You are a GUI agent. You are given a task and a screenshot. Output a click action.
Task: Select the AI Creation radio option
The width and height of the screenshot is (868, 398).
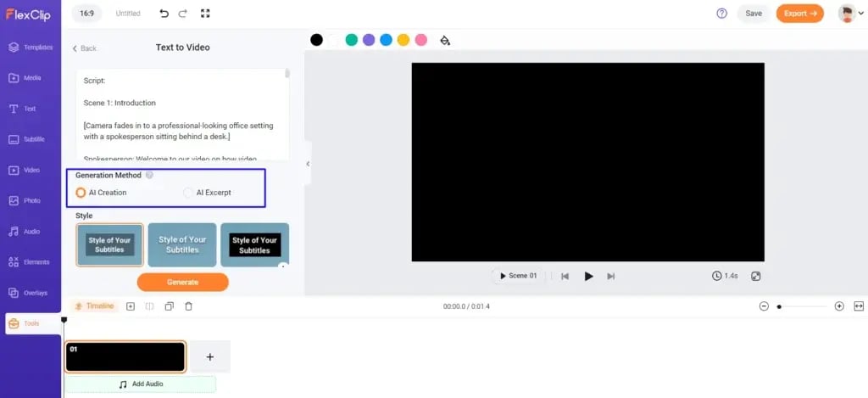pyautogui.click(x=81, y=193)
